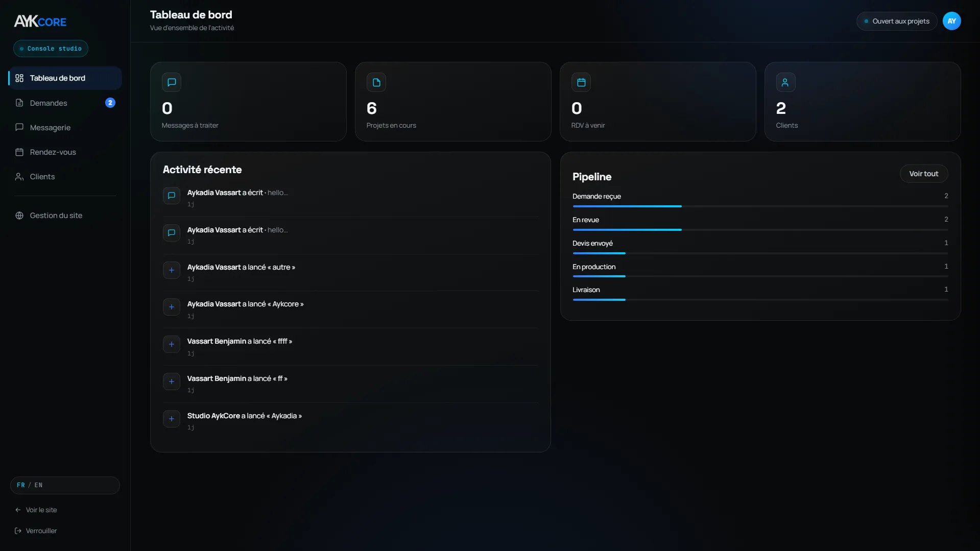Open Gestion du site
980x551 pixels.
coord(65,215)
